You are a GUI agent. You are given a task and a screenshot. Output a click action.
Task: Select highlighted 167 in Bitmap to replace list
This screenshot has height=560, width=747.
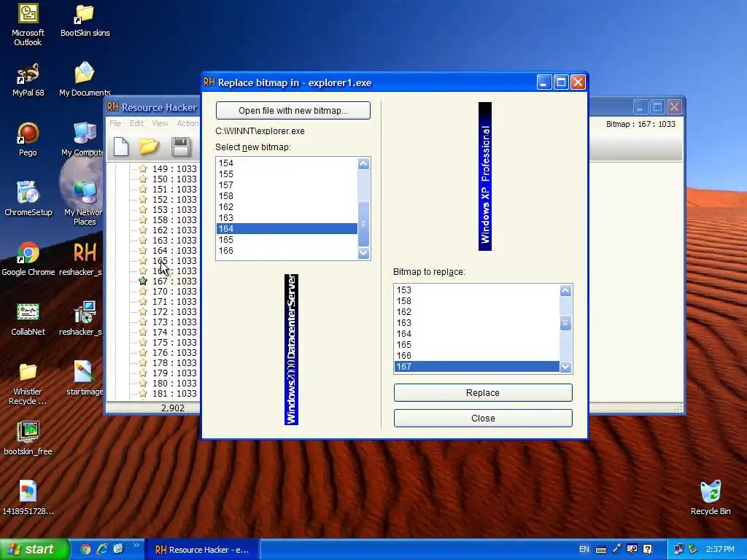(x=477, y=367)
